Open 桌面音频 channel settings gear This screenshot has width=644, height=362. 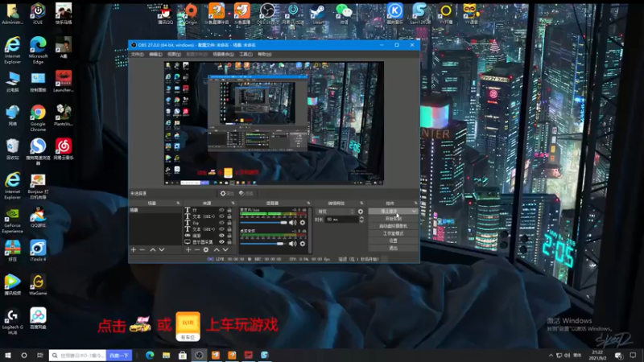[303, 244]
